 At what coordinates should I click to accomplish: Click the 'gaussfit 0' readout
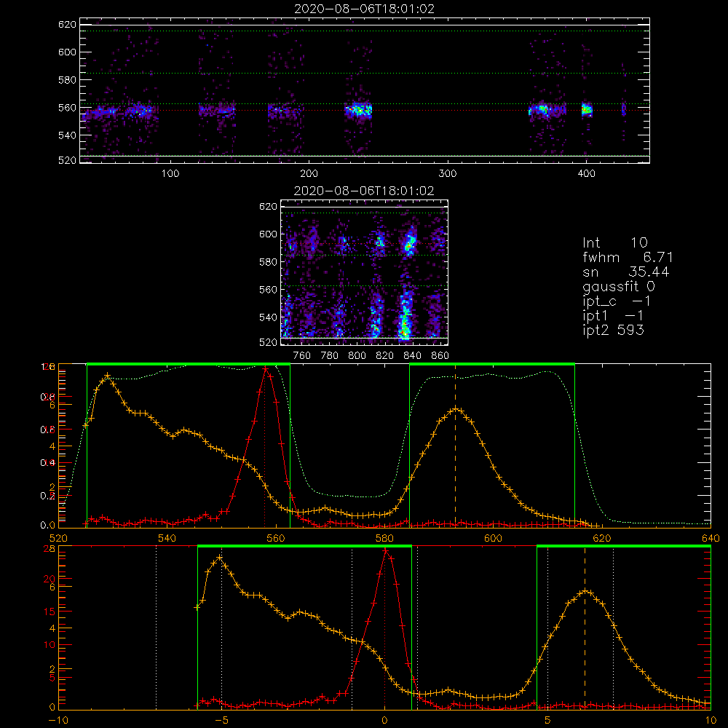pos(619,286)
